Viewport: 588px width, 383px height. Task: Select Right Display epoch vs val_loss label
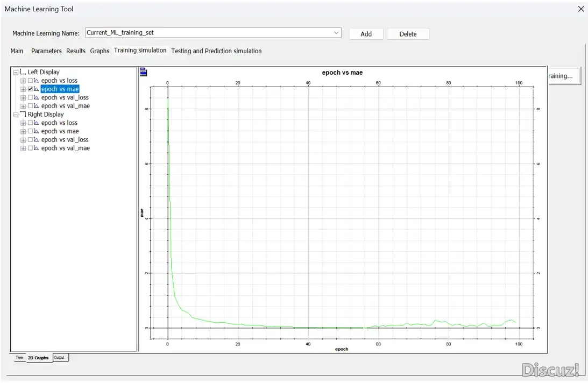[x=65, y=139]
